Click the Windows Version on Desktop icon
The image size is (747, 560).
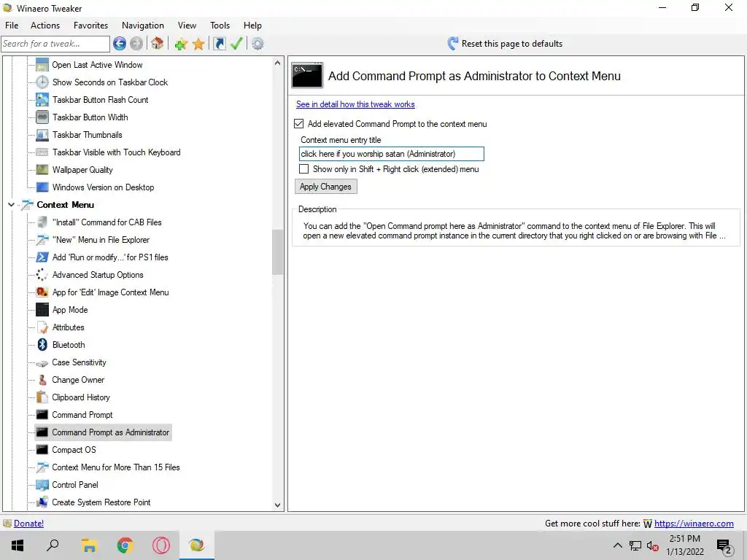pyautogui.click(x=42, y=187)
